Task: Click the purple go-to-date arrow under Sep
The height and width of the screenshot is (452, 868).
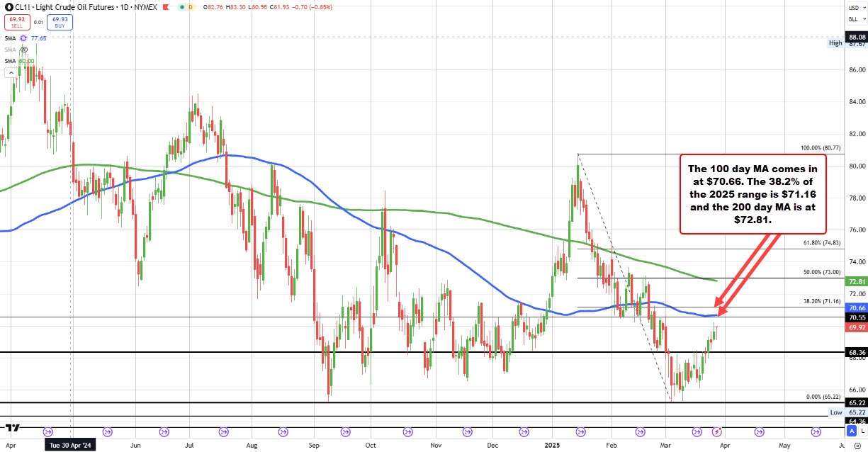Action: click(x=345, y=431)
